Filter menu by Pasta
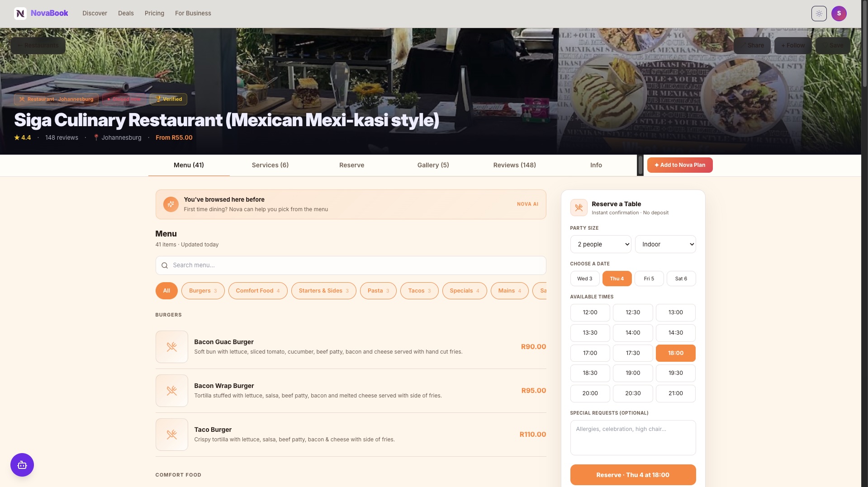Image resolution: width=868 pixels, height=487 pixels. [378, 291]
